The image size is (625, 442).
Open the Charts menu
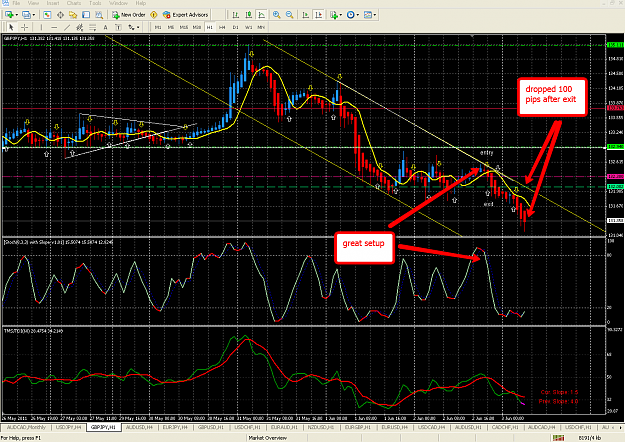point(74,3)
